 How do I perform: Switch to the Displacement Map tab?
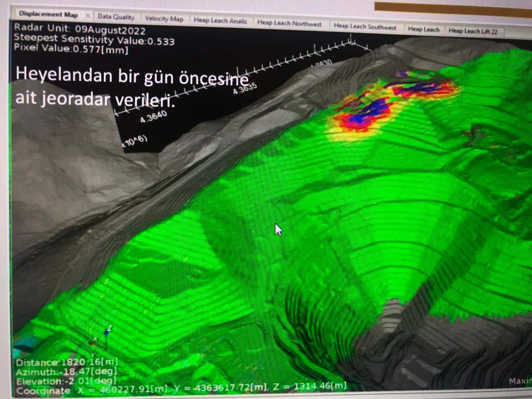tap(48, 15)
